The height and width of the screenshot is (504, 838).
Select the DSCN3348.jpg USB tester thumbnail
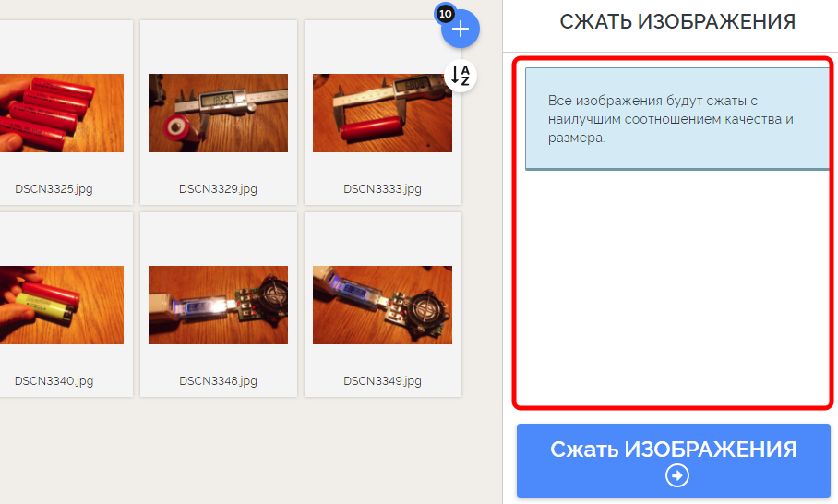point(218,305)
